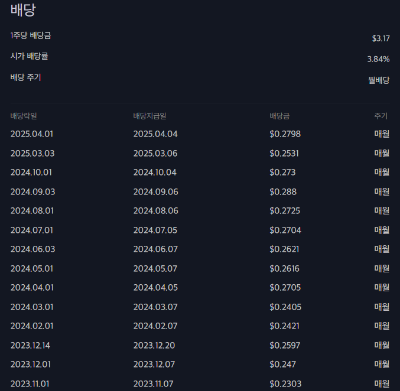
Task: Click the $0.2405 dividend amount
Action: click(x=285, y=307)
